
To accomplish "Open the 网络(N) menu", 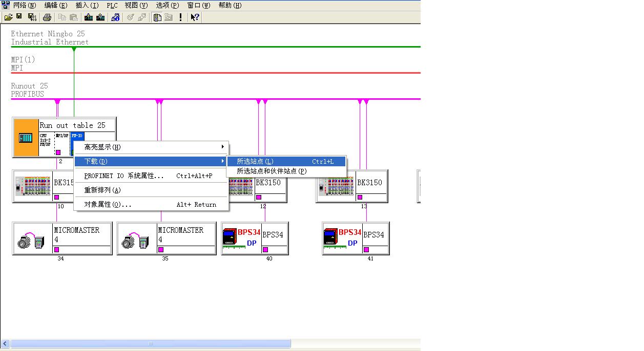I will point(25,6).
